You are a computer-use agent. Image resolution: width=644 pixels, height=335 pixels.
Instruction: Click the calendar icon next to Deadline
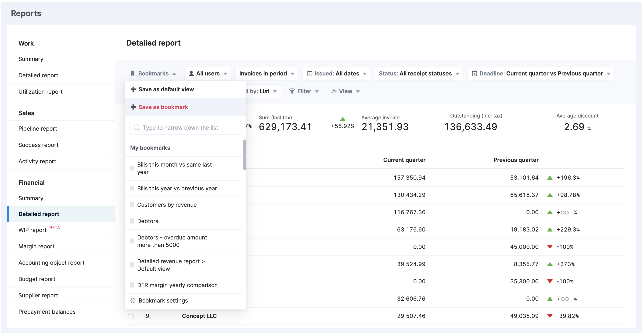(x=474, y=73)
